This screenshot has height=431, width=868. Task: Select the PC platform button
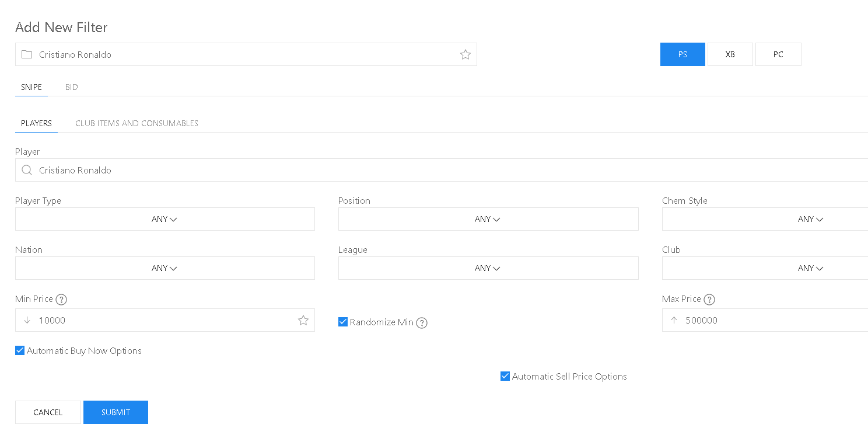click(x=778, y=54)
